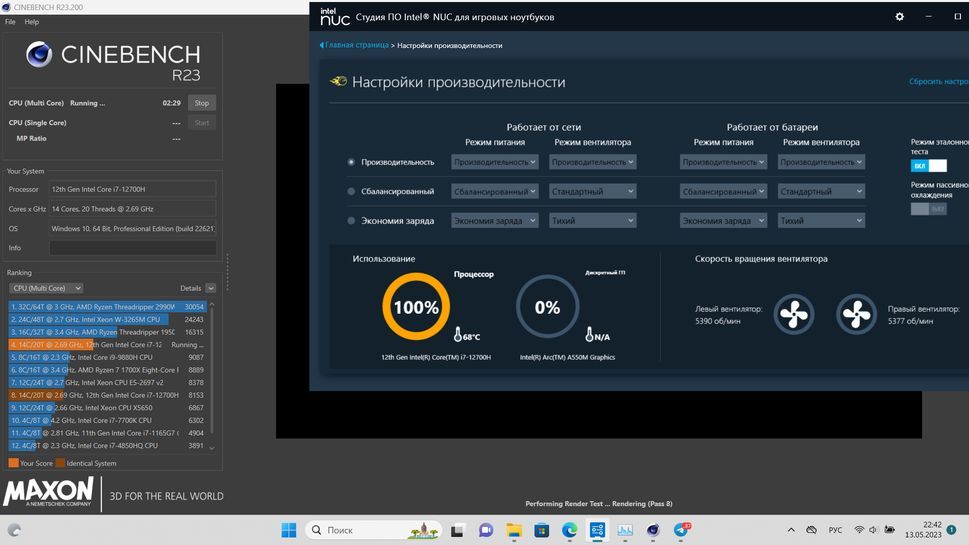Select the Сбалансированный profile radio button
Screen dimensions: 969x545
(x=351, y=191)
